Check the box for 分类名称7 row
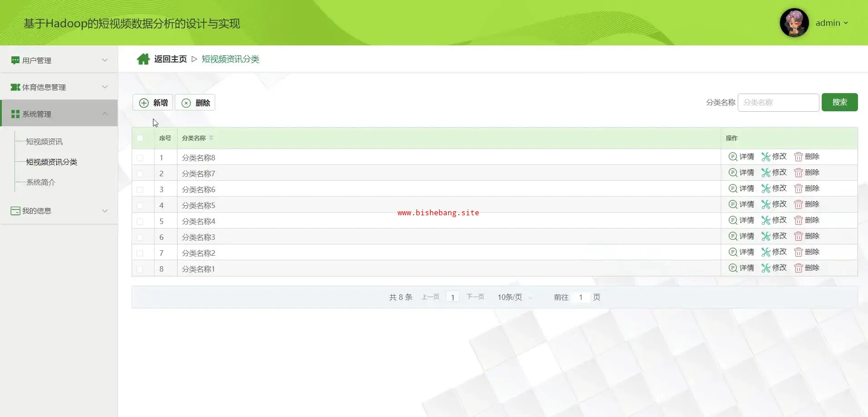The width and height of the screenshot is (868, 417). coord(140,174)
